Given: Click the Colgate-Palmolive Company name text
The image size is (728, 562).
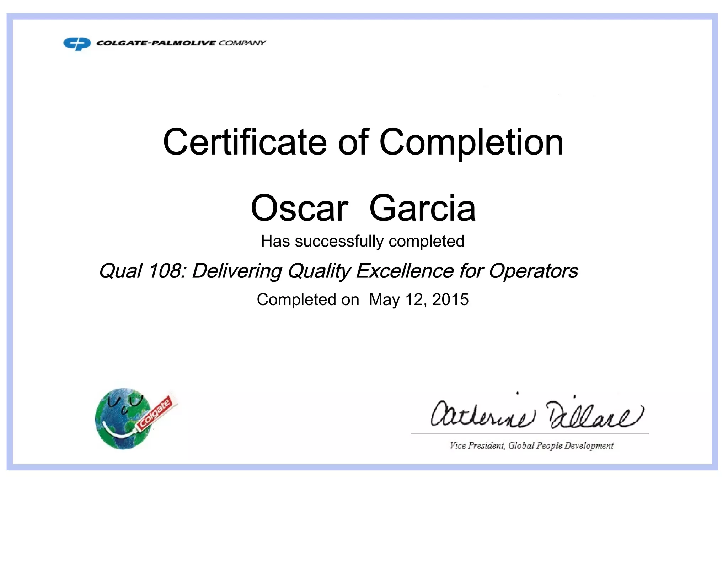Looking at the screenshot, I should (x=181, y=43).
